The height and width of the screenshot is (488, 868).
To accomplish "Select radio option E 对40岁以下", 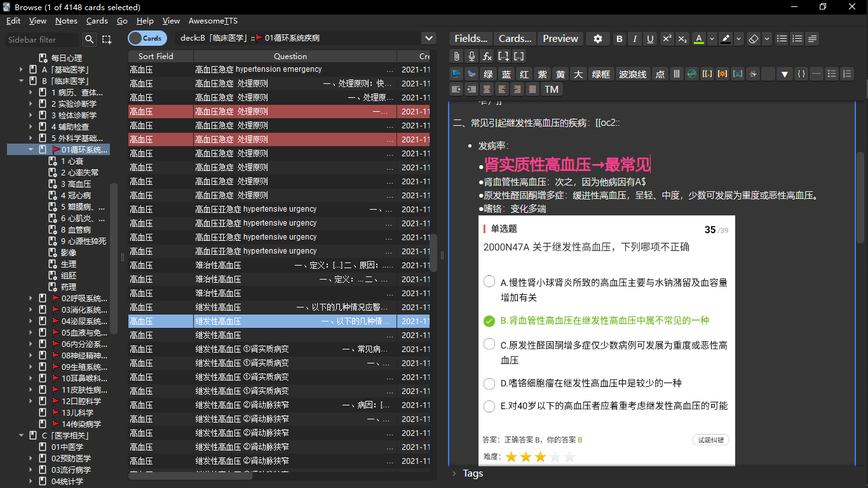I will (x=489, y=406).
